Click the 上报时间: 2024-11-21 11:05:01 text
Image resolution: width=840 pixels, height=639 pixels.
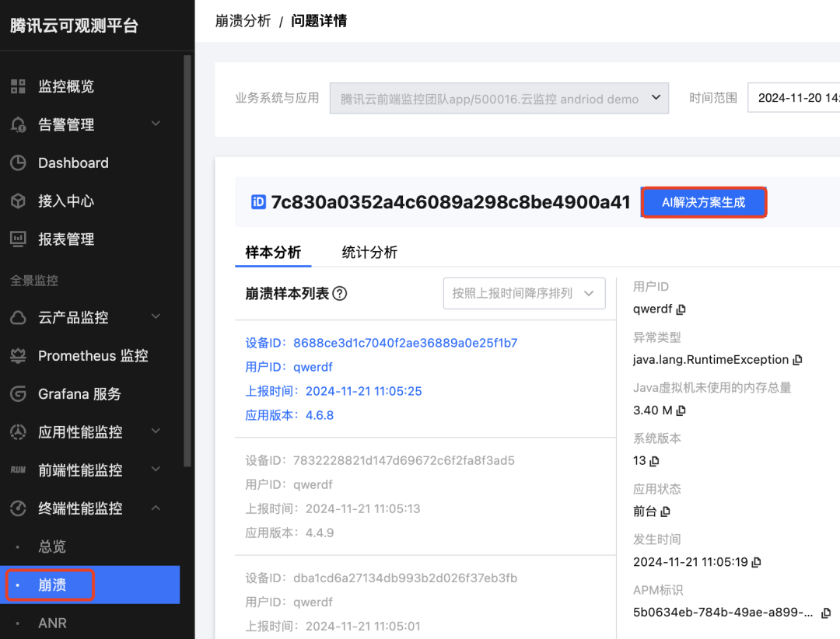click(333, 626)
